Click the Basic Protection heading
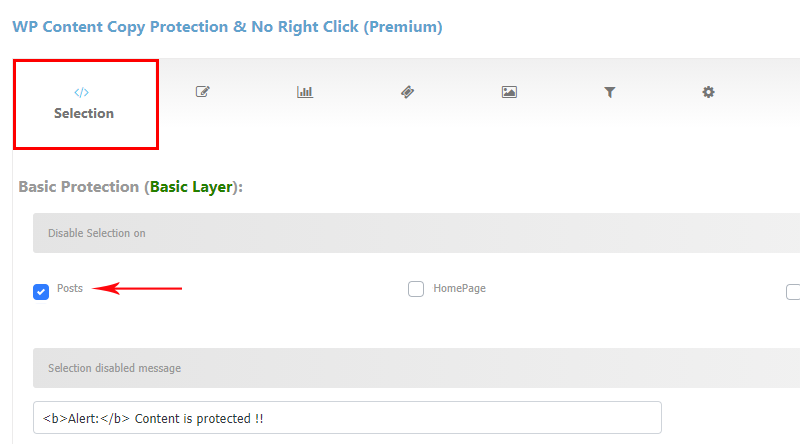The image size is (800, 444). 131,187
